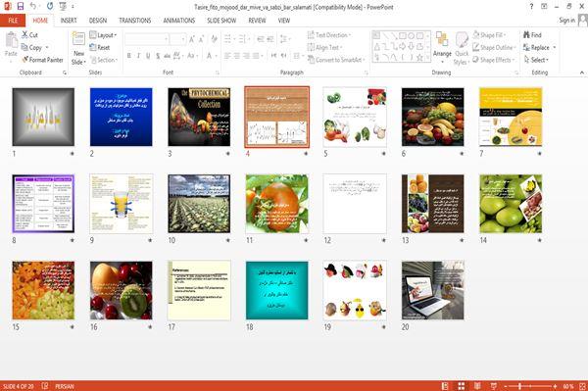Toggle Italic formatting button
Viewport: 588px width, 391px height.
click(138, 56)
